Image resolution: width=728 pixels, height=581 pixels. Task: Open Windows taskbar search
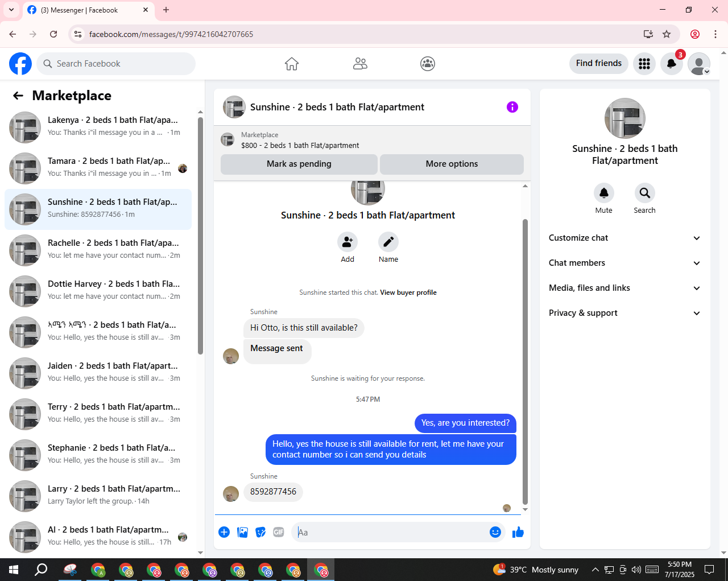tap(41, 570)
